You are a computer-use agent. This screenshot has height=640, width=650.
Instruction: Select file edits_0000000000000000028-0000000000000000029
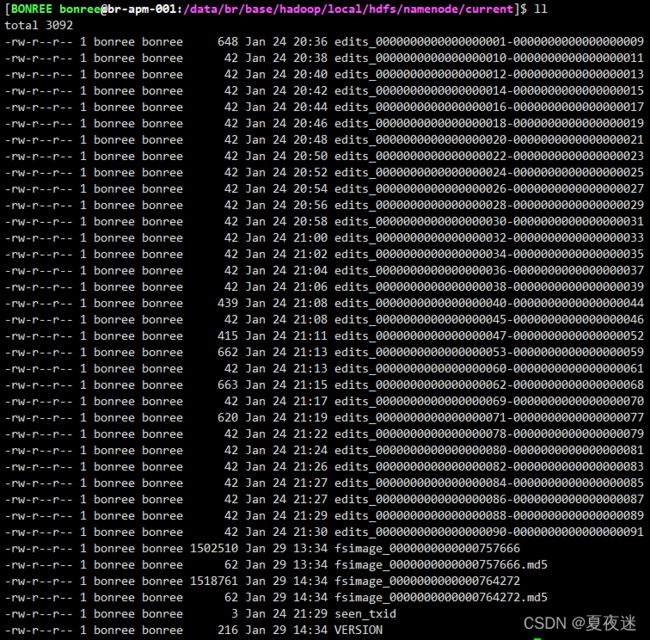coord(489,205)
